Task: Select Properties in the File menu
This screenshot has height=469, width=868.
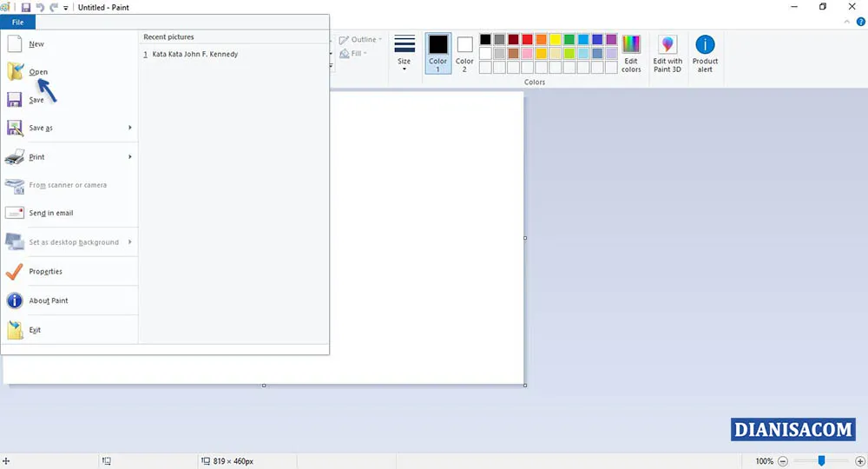Action: (45, 272)
